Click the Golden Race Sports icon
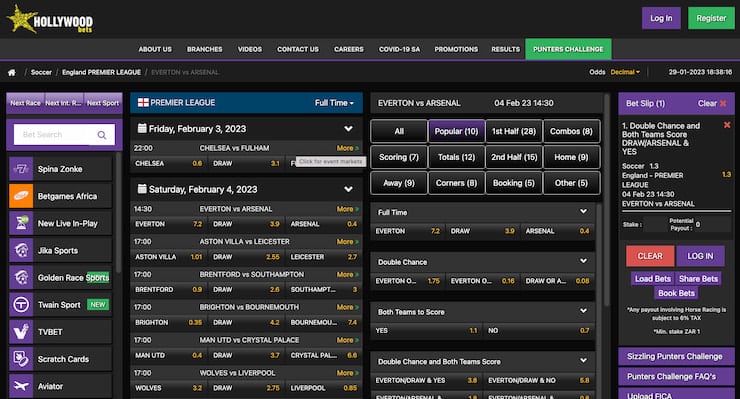The width and height of the screenshot is (740, 399). point(21,278)
